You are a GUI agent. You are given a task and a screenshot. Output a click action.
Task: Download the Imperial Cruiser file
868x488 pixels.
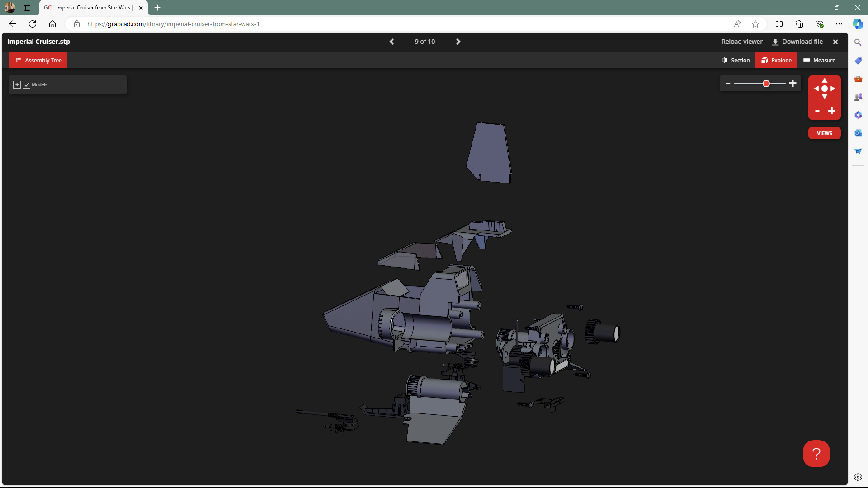797,42
